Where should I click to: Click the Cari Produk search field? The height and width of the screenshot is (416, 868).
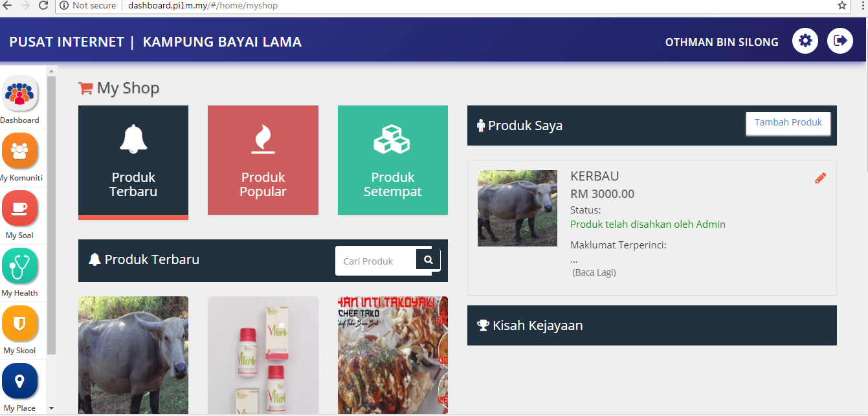click(x=376, y=261)
